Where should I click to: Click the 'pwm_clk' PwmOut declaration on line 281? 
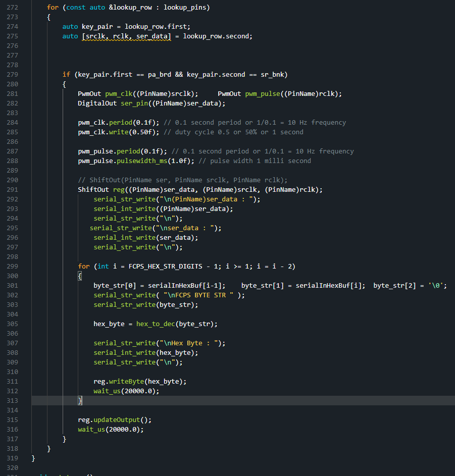(x=119, y=94)
